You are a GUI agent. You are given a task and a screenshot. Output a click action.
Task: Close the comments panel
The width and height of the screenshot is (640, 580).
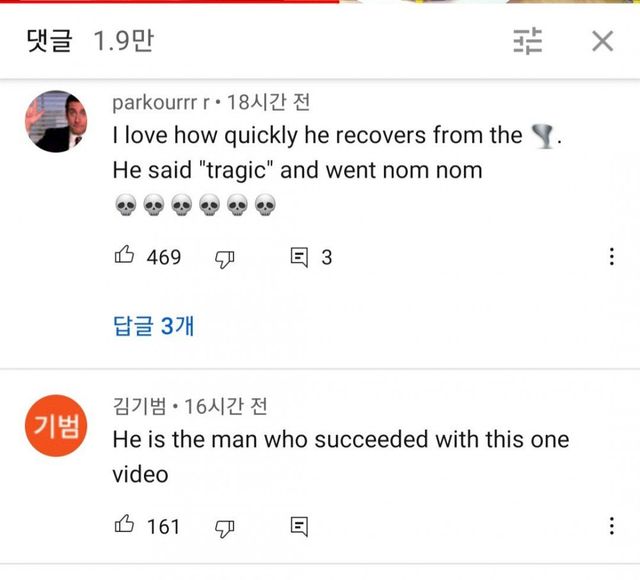point(602,41)
